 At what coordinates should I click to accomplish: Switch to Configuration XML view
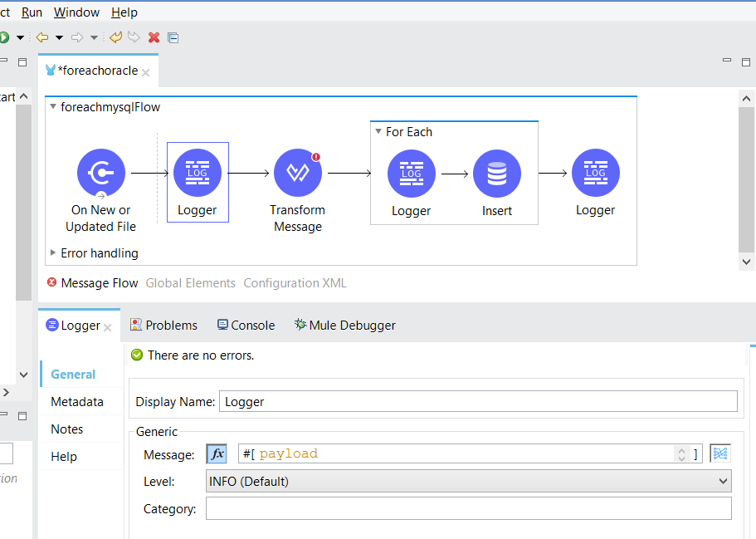tap(295, 283)
